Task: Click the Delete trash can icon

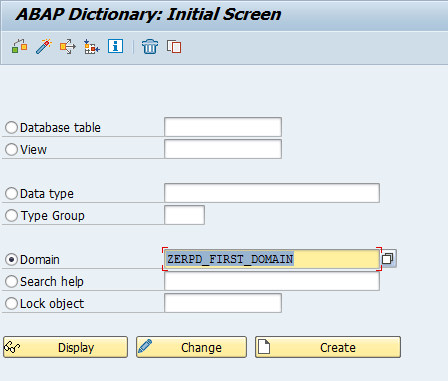Action: tap(150, 46)
